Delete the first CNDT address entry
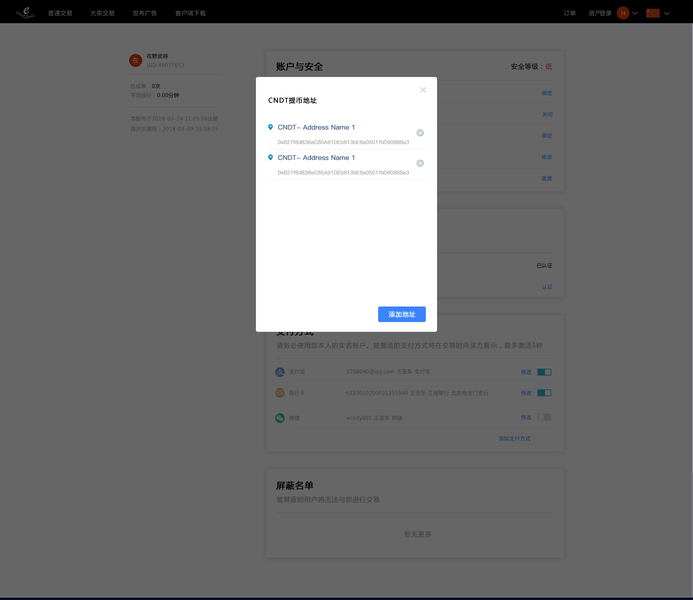Image resolution: width=693 pixels, height=600 pixels. coord(420,133)
